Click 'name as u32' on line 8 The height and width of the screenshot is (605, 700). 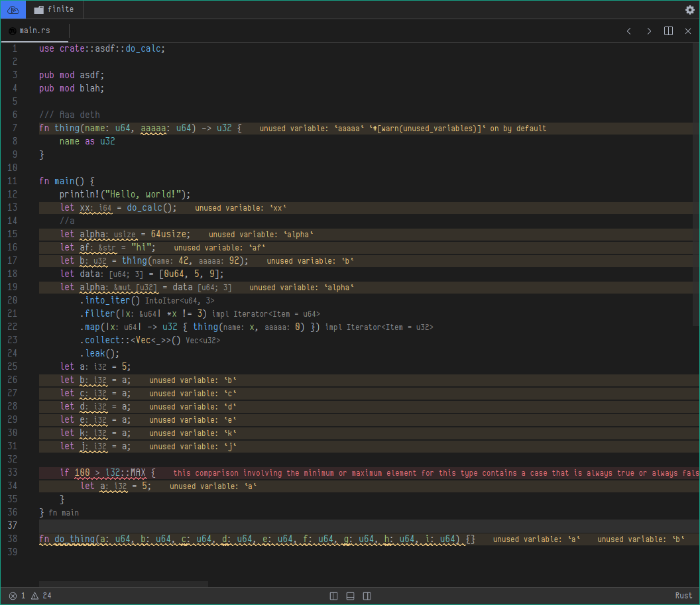[x=87, y=141]
